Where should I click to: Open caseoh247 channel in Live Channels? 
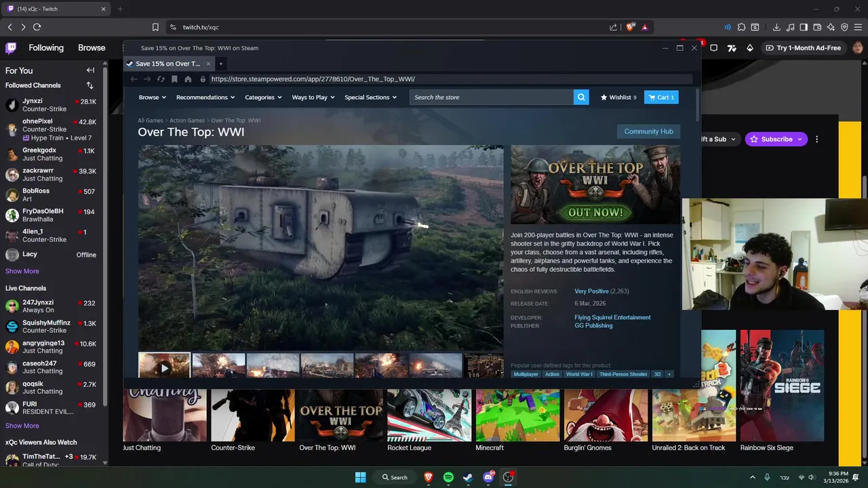coord(52,367)
